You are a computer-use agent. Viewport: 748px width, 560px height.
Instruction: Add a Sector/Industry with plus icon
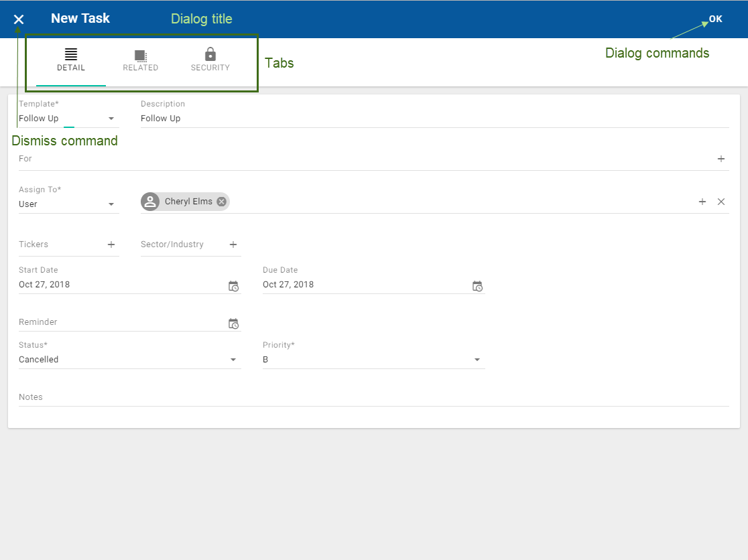point(233,244)
